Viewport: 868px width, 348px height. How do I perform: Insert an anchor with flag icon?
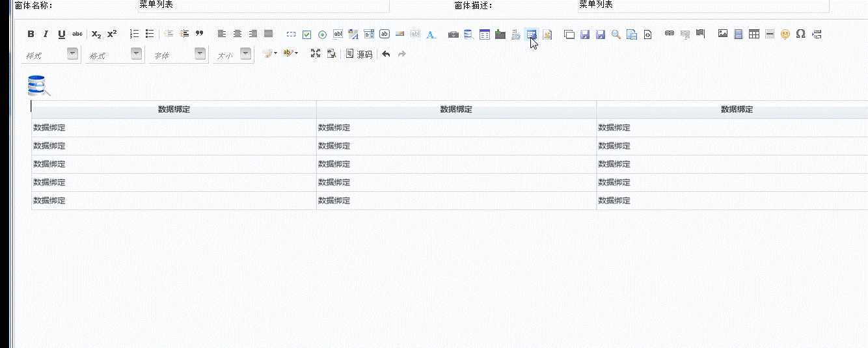(700, 34)
